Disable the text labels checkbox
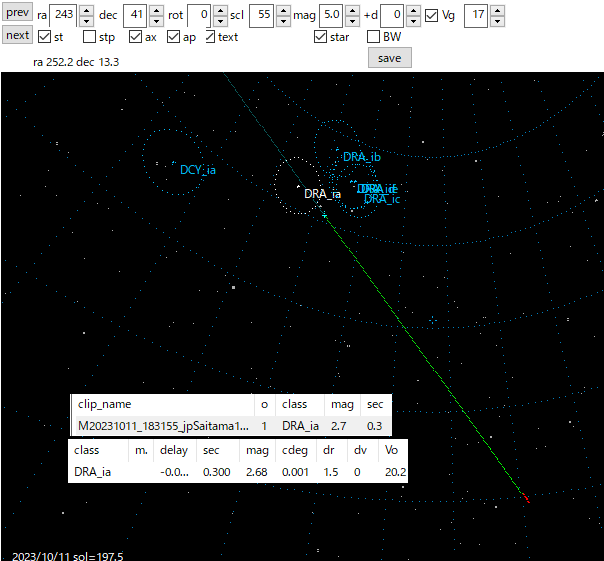 click(x=211, y=37)
